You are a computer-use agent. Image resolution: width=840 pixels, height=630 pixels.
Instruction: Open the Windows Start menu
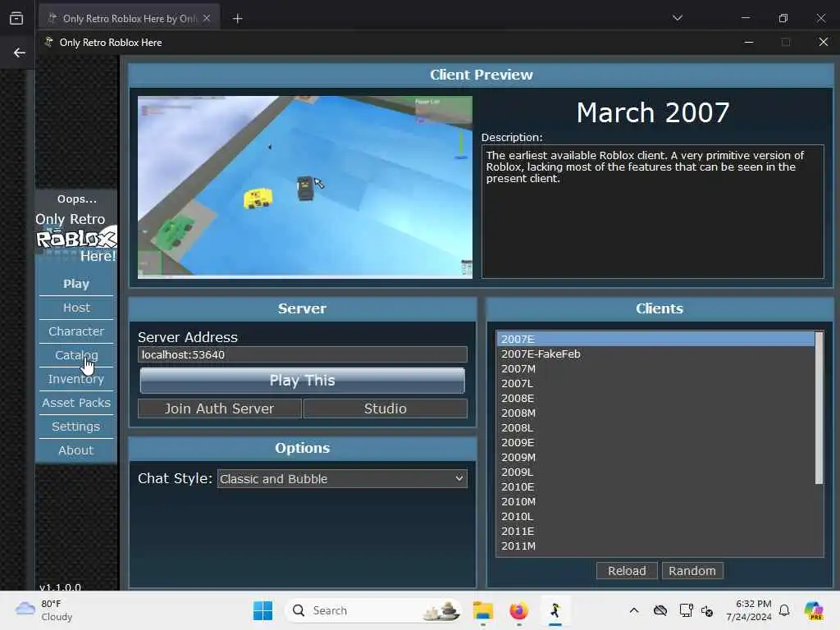coord(262,610)
